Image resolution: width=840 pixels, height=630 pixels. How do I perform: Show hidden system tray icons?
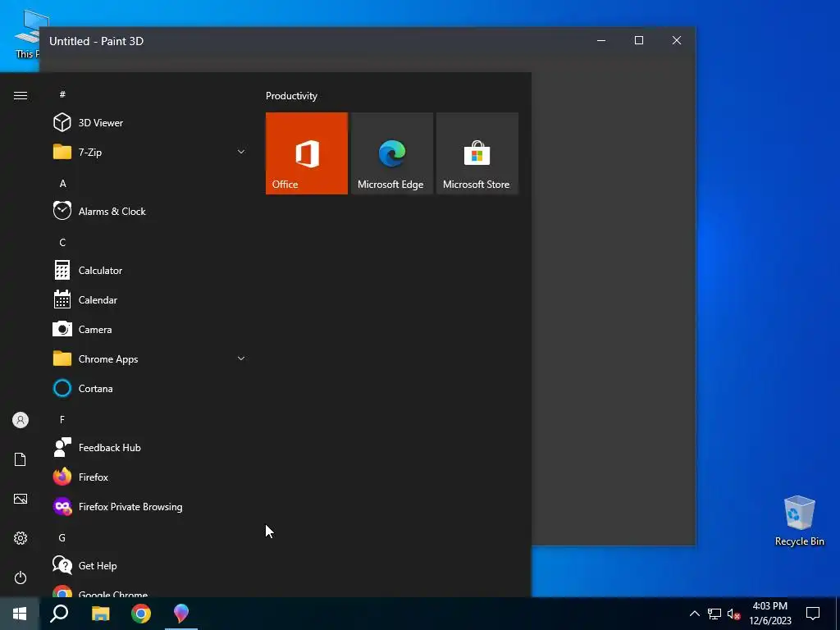[694, 614]
